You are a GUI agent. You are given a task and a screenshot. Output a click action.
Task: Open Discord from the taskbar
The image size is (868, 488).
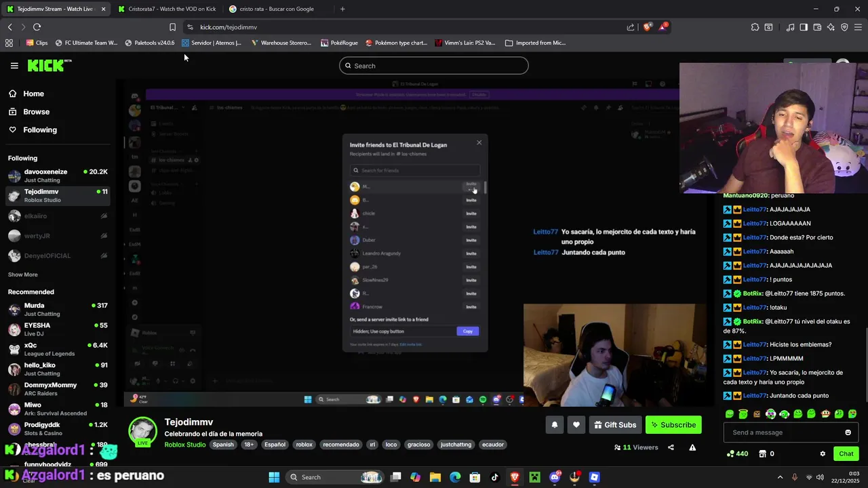555,477
